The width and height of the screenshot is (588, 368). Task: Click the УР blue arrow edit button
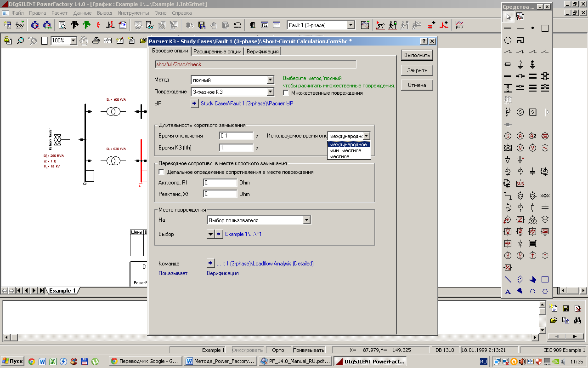[194, 103]
